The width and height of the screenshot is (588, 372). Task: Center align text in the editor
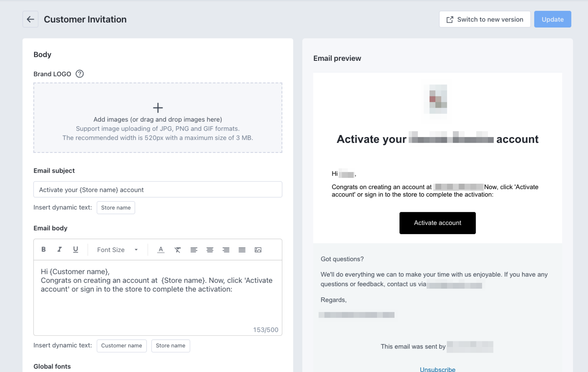(210, 249)
